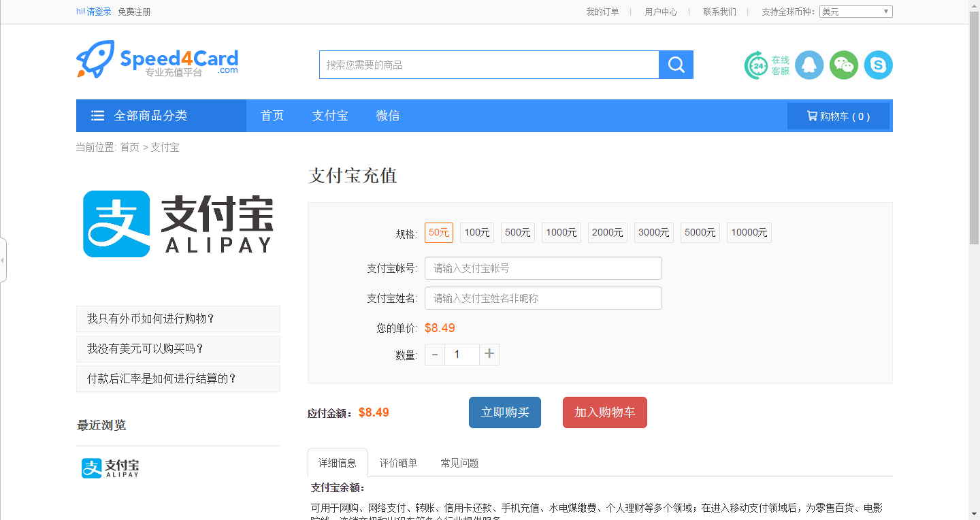
Task: Click the 免费注册 register link
Action: (134, 12)
